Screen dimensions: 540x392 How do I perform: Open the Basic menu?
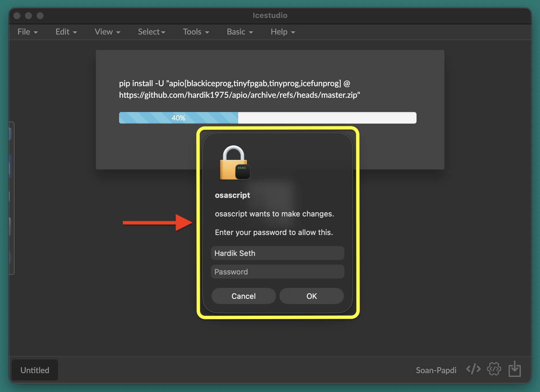(x=240, y=32)
